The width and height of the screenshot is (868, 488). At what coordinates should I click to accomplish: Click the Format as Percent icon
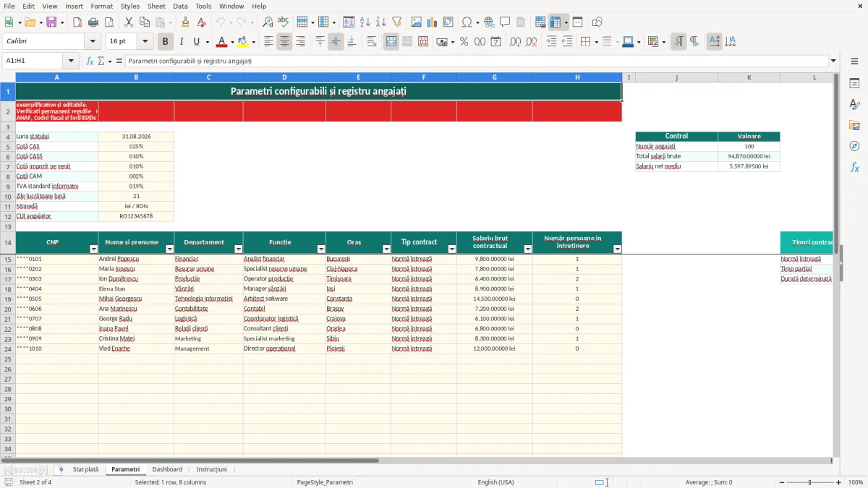pos(464,42)
